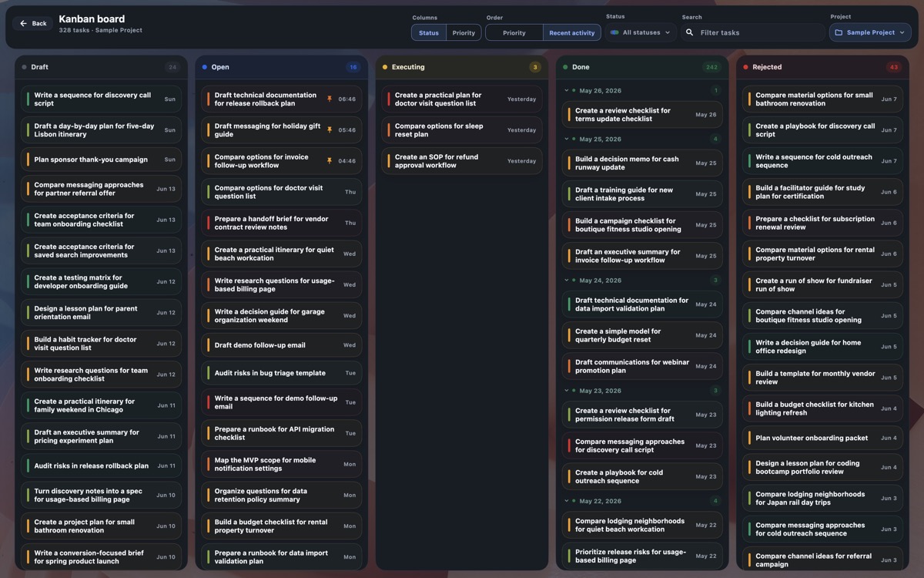Set Columns grouping to Status
This screenshot has height=578, width=924.
coord(429,32)
